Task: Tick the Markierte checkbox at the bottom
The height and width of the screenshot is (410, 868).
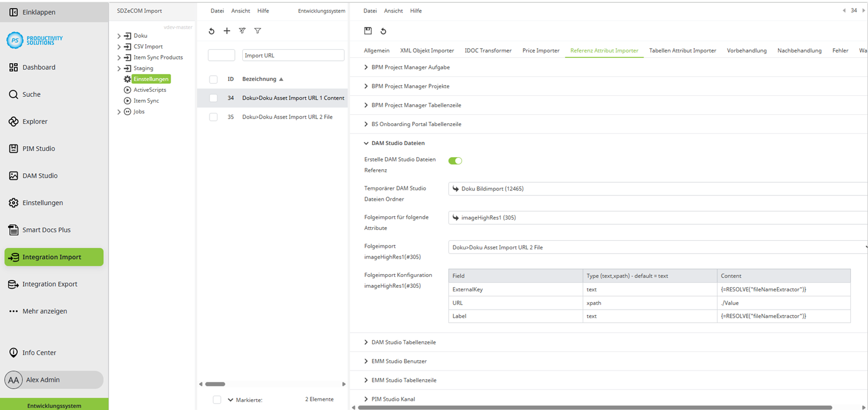Action: (x=216, y=399)
